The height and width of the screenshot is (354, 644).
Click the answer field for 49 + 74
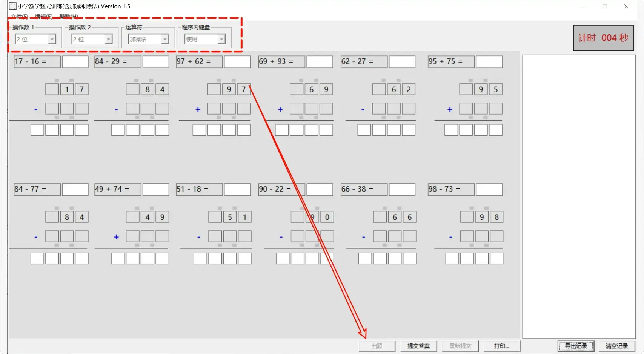pyautogui.click(x=155, y=190)
